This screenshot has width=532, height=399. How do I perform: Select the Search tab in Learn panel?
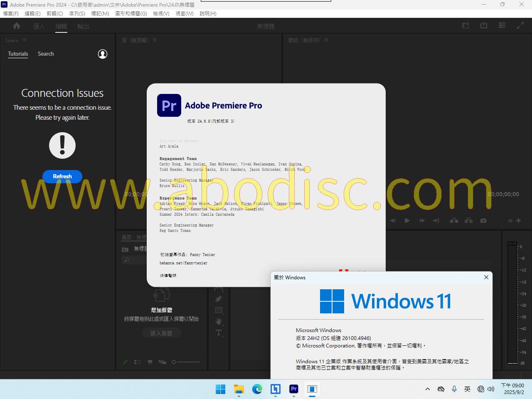point(46,54)
